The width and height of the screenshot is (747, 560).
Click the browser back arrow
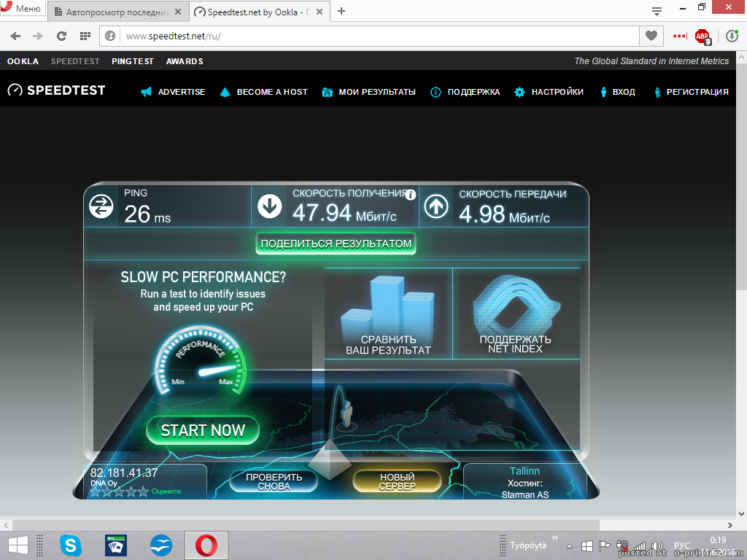(16, 36)
